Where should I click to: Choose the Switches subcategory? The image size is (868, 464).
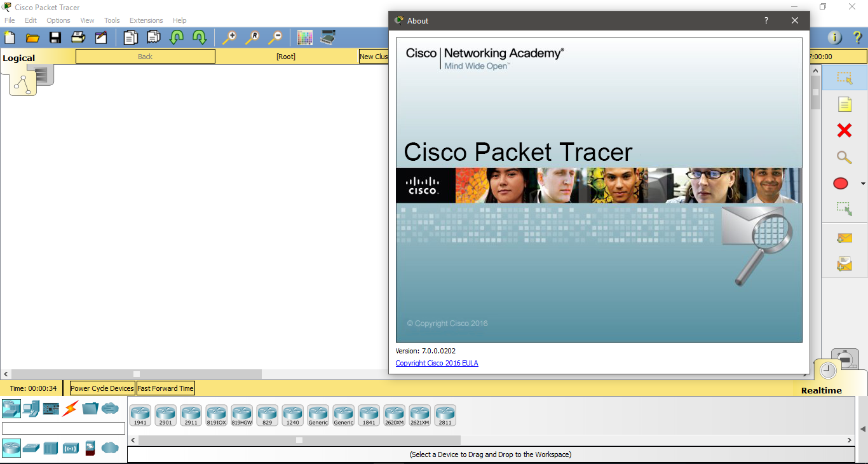[x=31, y=448]
